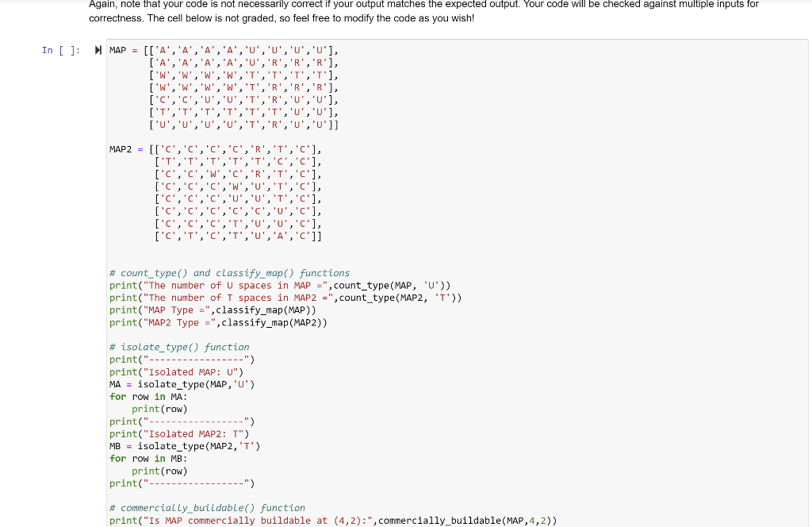
Task: Click the MA = isolate_type(MAP,'U') line
Action: [x=181, y=384]
